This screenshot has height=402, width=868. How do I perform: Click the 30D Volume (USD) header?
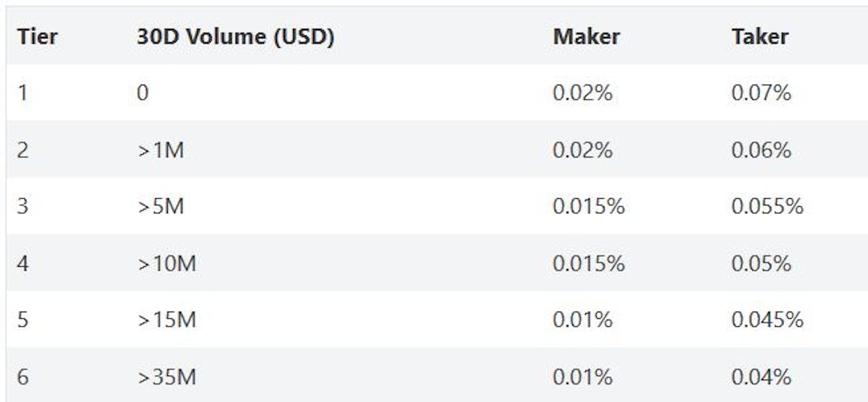(x=236, y=37)
